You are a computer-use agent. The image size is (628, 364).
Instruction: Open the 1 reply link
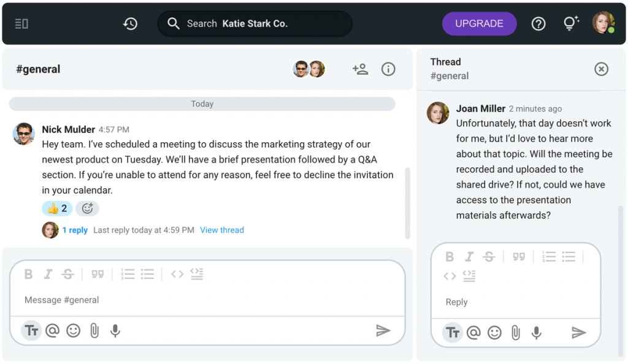tap(75, 230)
